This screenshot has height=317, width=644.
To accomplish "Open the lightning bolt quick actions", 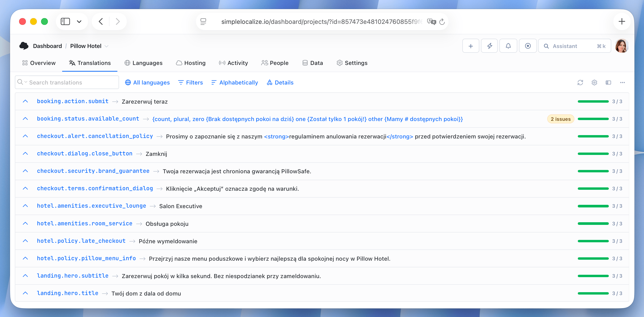I will (x=490, y=46).
